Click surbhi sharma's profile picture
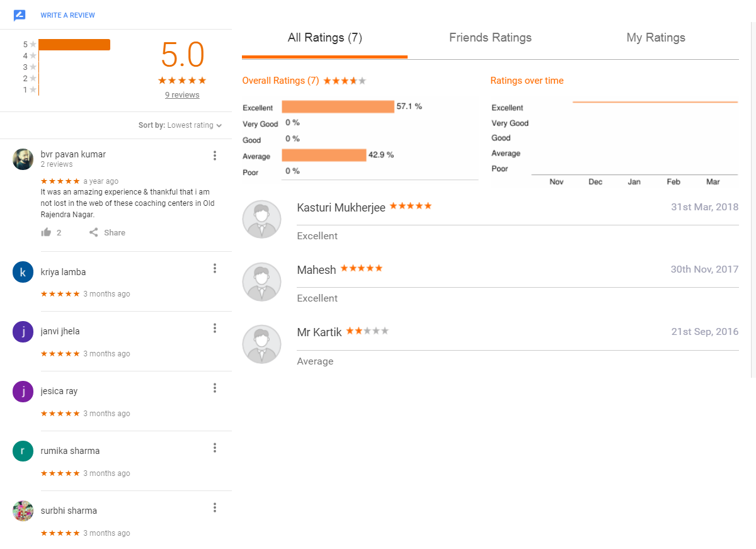This screenshot has width=756, height=549. point(23,511)
